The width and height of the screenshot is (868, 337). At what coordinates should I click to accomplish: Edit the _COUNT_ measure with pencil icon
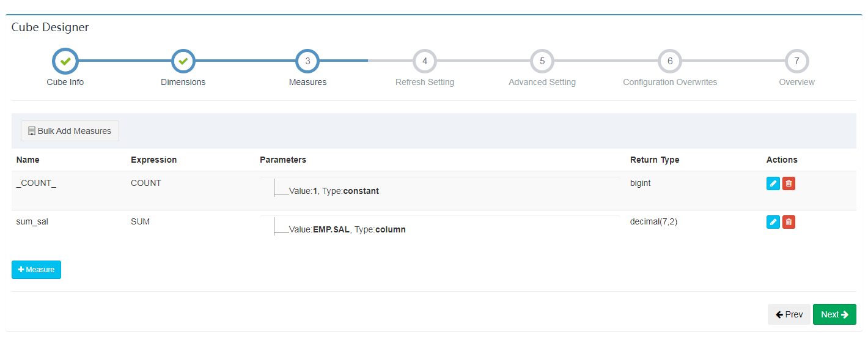coord(773,183)
